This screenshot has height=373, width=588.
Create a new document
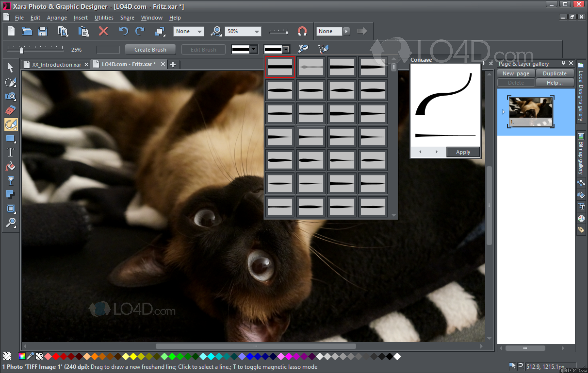tap(11, 31)
